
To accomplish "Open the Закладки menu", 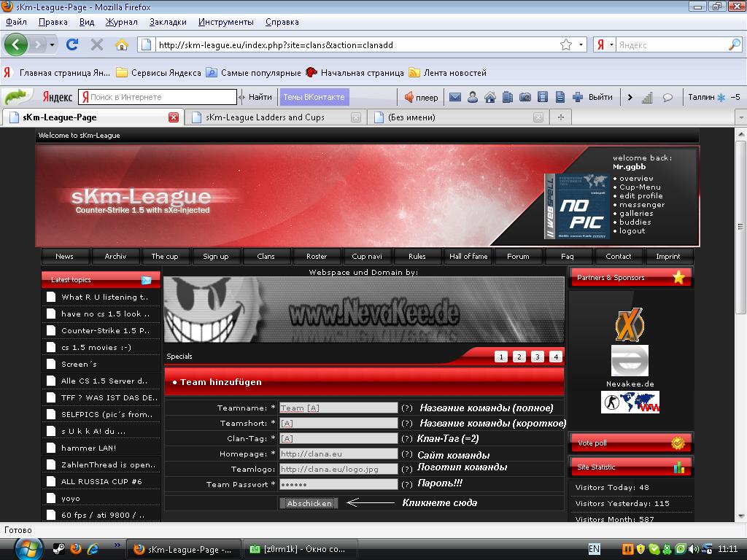I will [168, 22].
